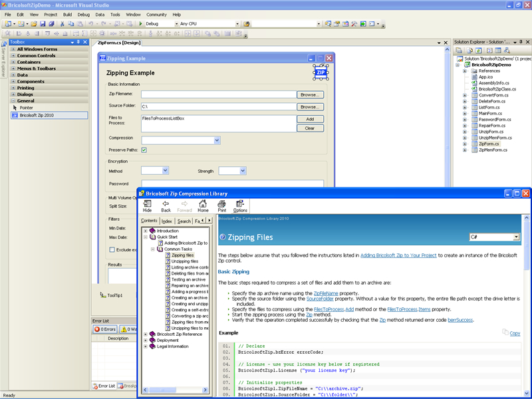Select the ToolTip1 component in the tray
Image resolution: width=532 pixels, height=399 pixels.
112,295
